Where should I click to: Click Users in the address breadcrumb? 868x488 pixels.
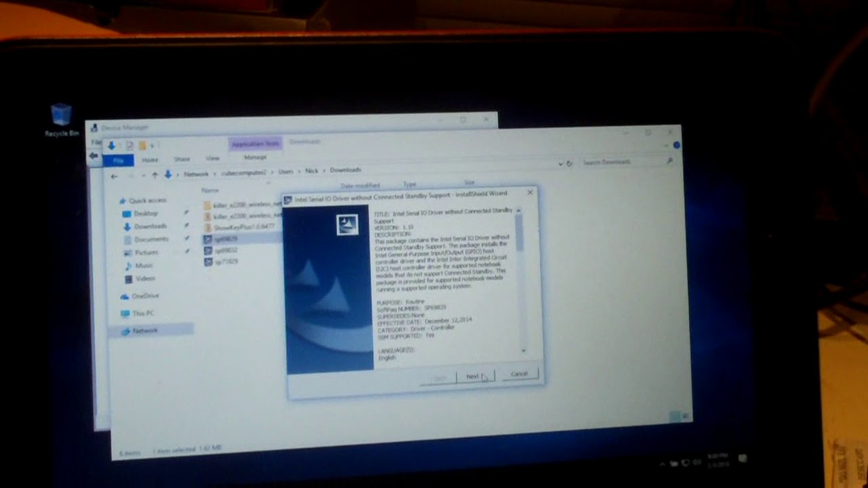click(x=285, y=171)
